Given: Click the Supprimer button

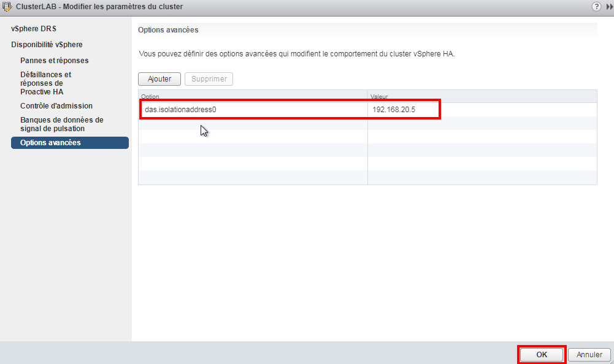Looking at the screenshot, I should click(209, 79).
